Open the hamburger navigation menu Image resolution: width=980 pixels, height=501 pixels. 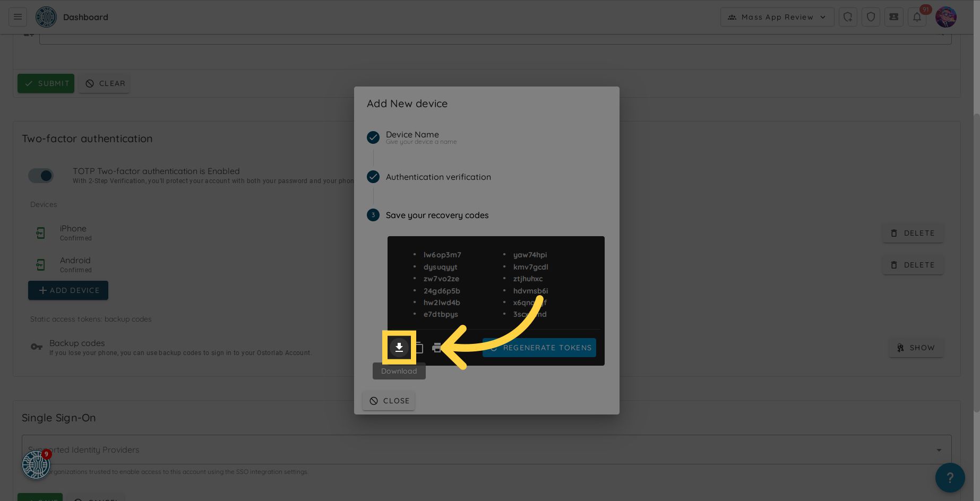[x=18, y=17]
